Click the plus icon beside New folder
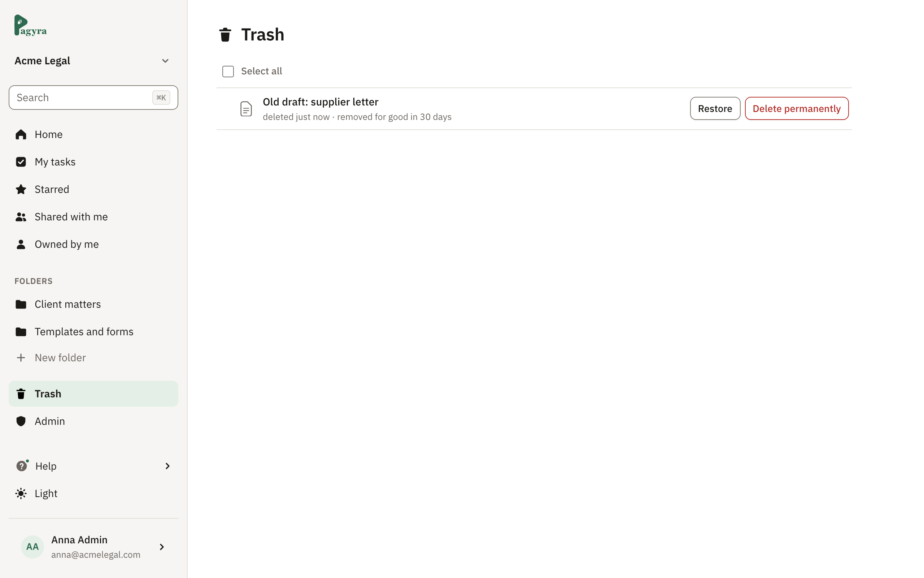924x578 pixels. point(21,358)
